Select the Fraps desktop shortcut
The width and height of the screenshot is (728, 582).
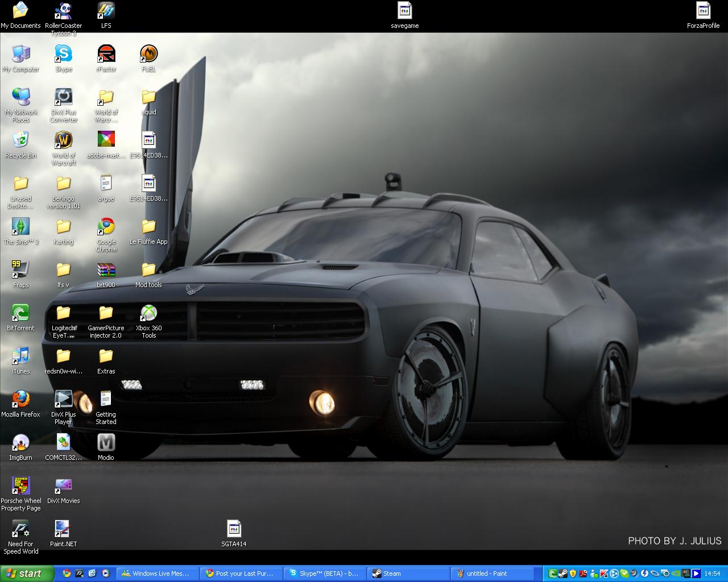[x=20, y=275]
